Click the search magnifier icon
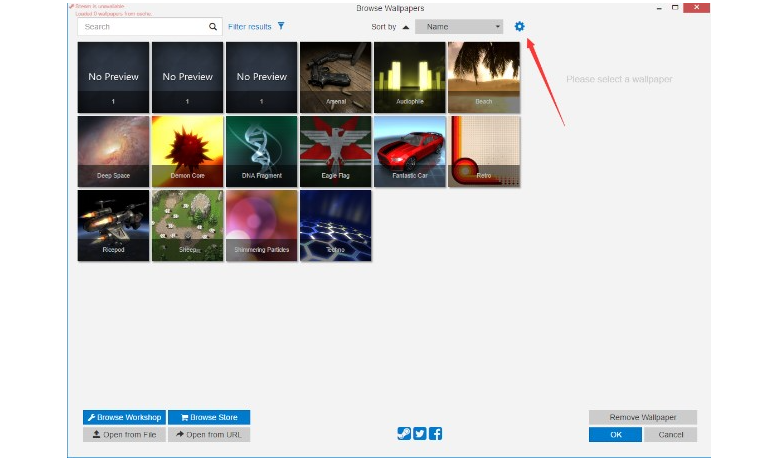The width and height of the screenshot is (769, 459). tap(212, 26)
